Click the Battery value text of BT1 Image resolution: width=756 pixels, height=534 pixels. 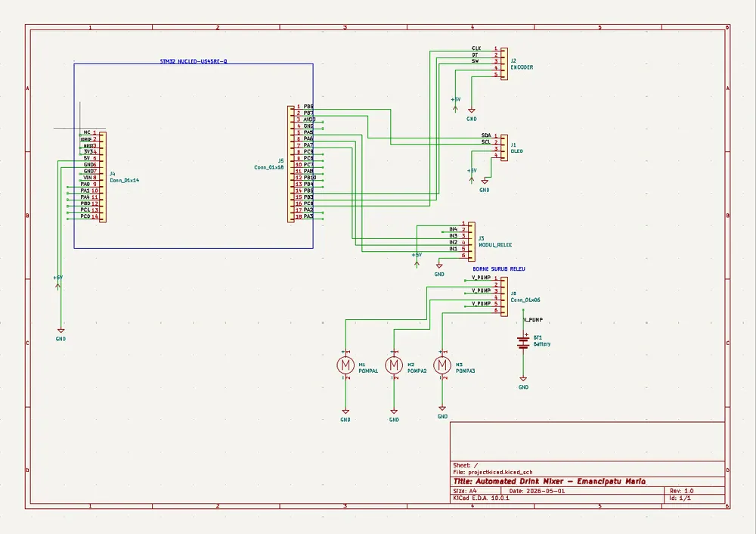[542, 344]
